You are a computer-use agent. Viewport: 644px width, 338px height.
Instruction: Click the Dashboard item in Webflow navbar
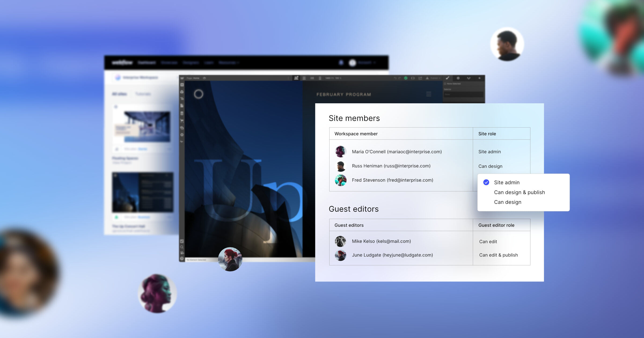click(x=147, y=63)
